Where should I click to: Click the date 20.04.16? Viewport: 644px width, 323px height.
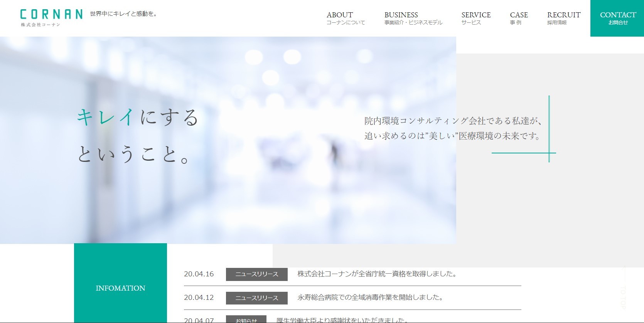199,274
